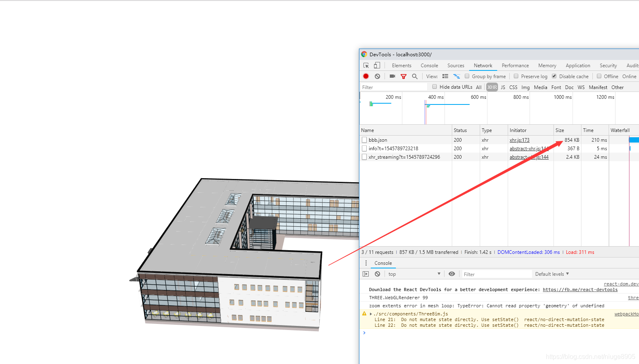
Task: Sort by the Size column header
Action: (x=567, y=130)
